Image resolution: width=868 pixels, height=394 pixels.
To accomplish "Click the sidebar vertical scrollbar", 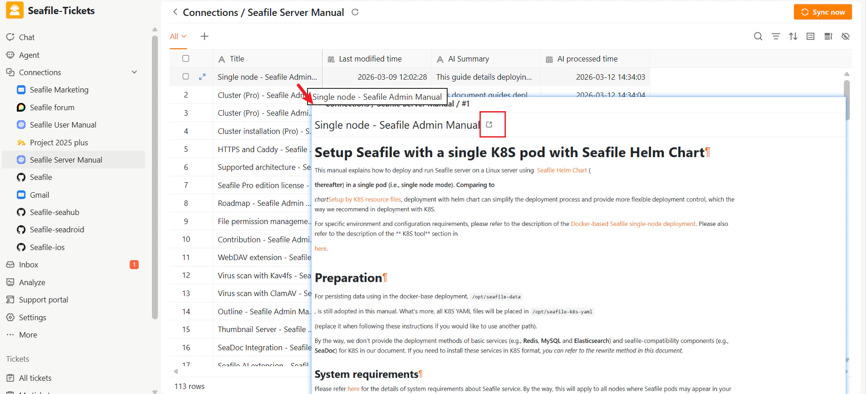I will (155, 178).
